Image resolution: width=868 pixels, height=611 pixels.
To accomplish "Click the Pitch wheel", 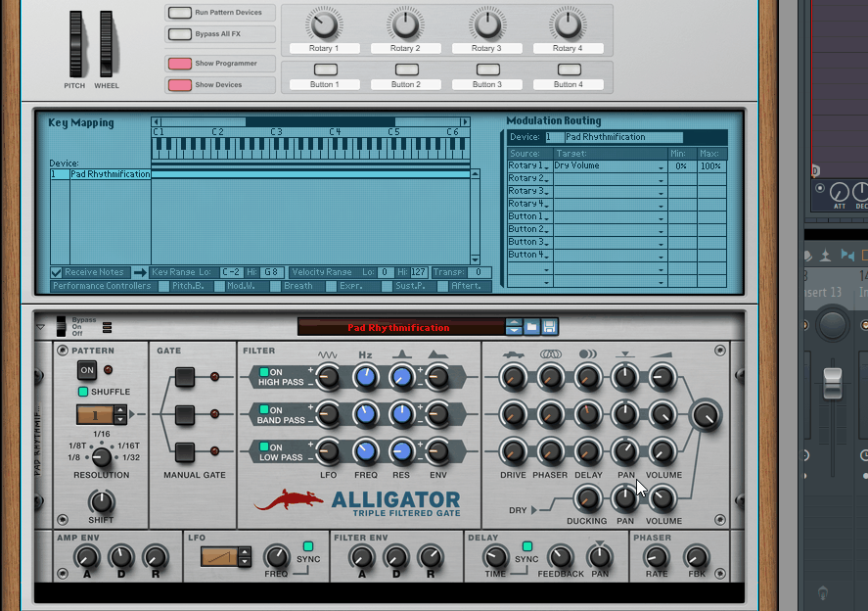I will coord(75,44).
